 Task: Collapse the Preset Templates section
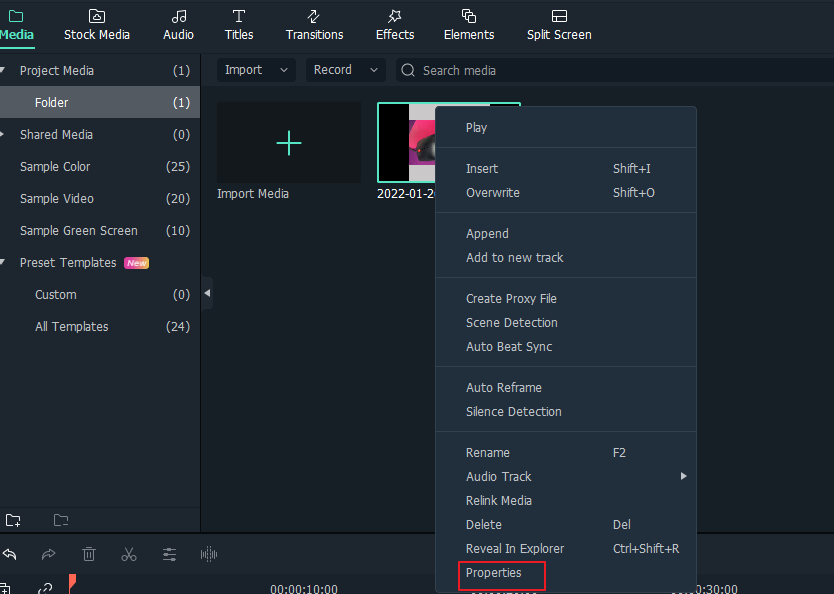pos(4,263)
